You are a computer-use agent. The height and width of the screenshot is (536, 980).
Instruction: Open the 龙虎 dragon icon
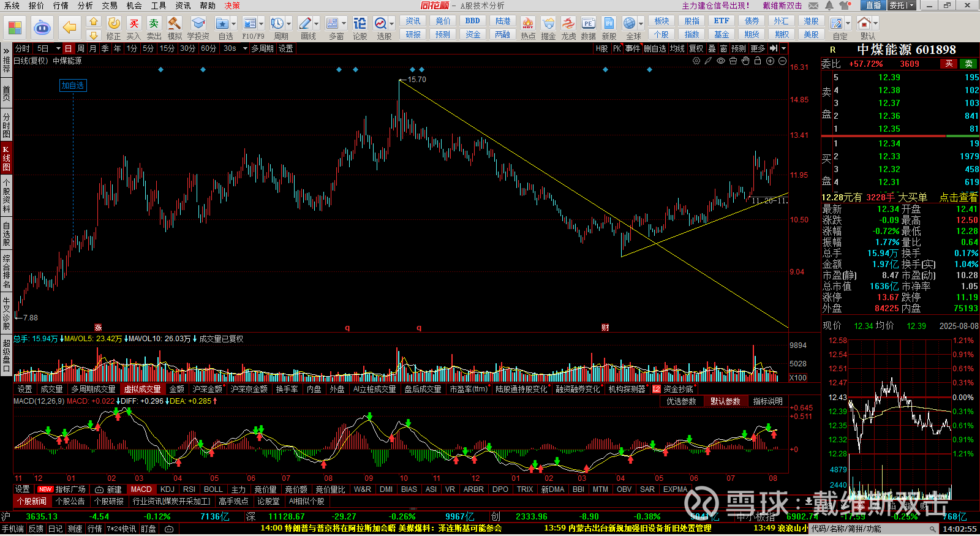[x=568, y=23]
